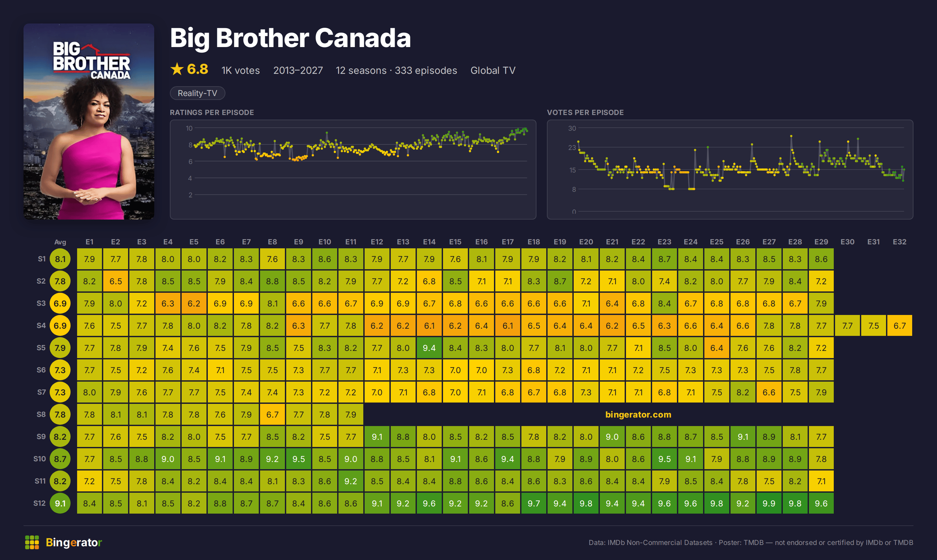
Task: Click the Votes Per Episode chart
Action: point(730,170)
